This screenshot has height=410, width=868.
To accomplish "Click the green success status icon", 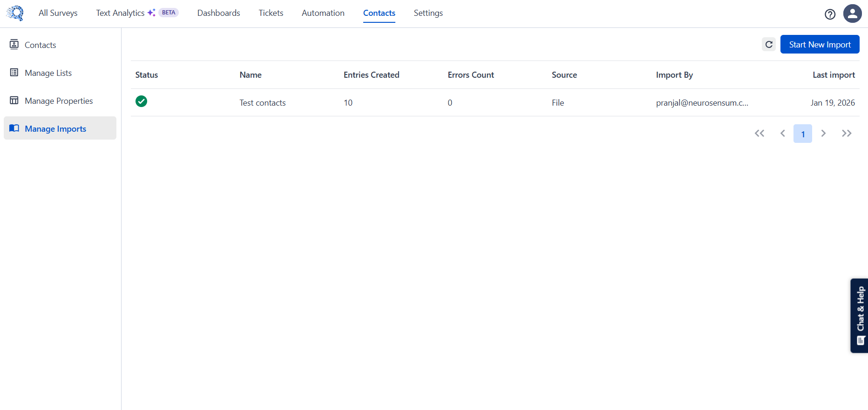I will [142, 101].
